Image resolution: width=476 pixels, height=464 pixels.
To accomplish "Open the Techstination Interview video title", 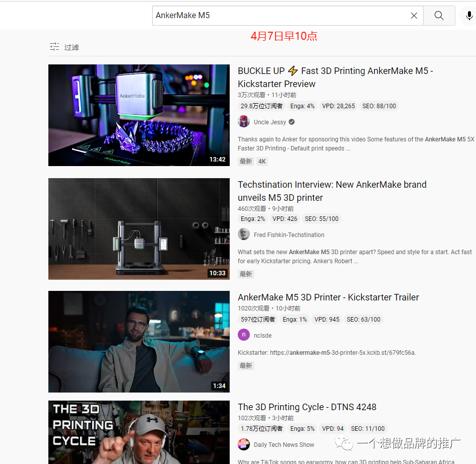I will click(332, 191).
